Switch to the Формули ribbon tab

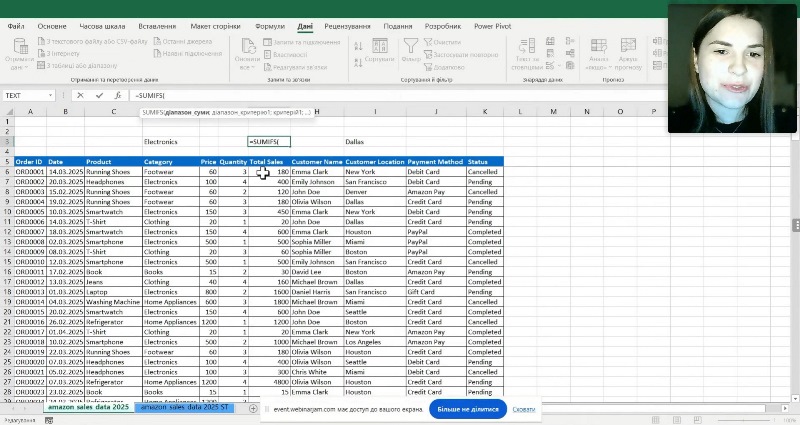(269, 25)
